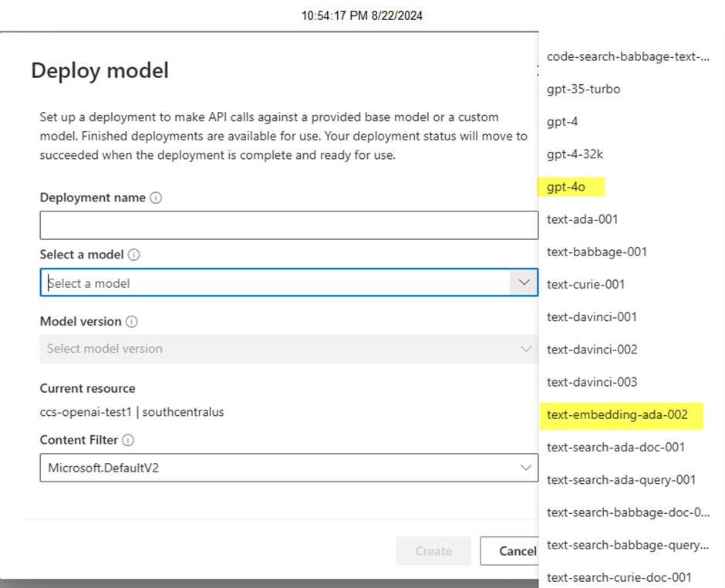
Task: Open the Model version dropdown
Action: (x=289, y=349)
